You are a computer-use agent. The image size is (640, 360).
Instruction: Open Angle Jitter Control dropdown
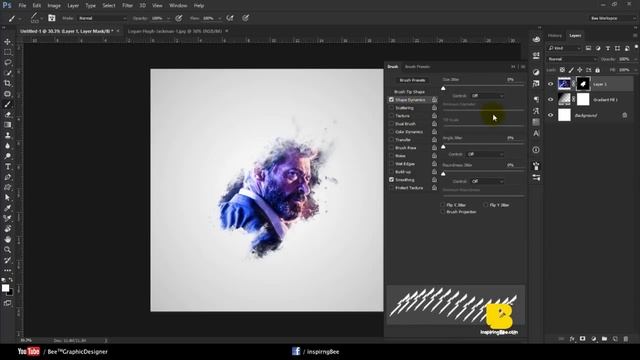(x=485, y=154)
